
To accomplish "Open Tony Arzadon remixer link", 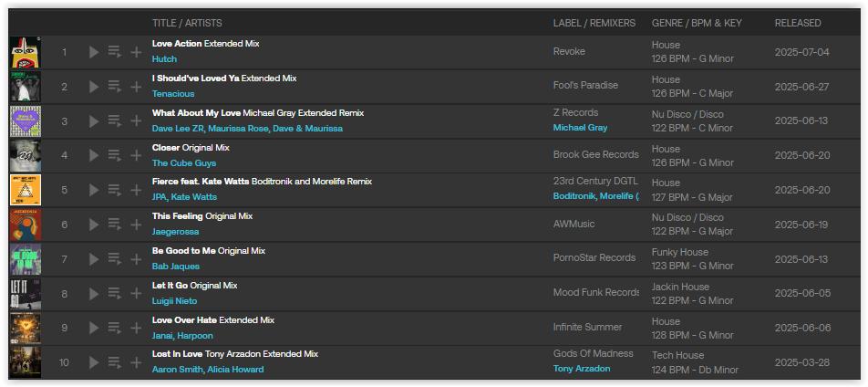I will click(582, 369).
